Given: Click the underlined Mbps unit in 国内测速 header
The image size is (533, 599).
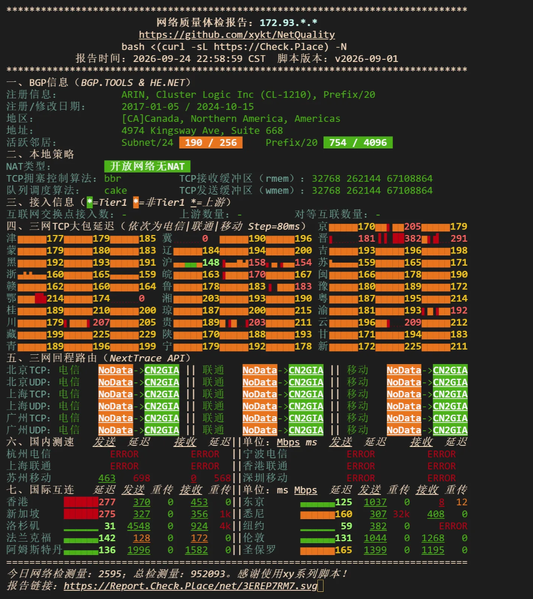Looking at the screenshot, I should 288,442.
